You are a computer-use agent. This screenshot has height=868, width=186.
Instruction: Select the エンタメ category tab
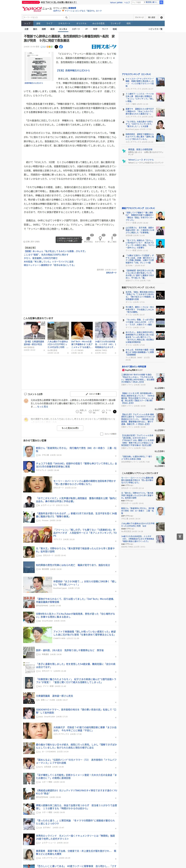pyautogui.click(x=63, y=29)
